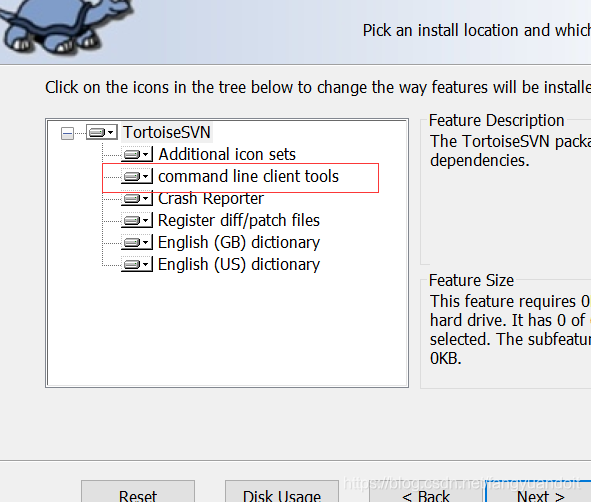
Task: Open the TortoiseSVN root feature drive icon
Action: click(x=102, y=132)
